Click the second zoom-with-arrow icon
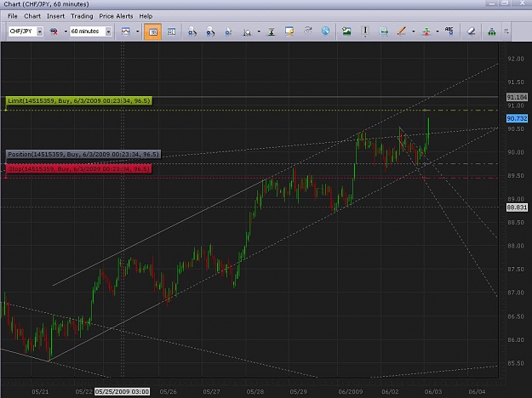This screenshot has height=398, width=532. (x=210, y=31)
